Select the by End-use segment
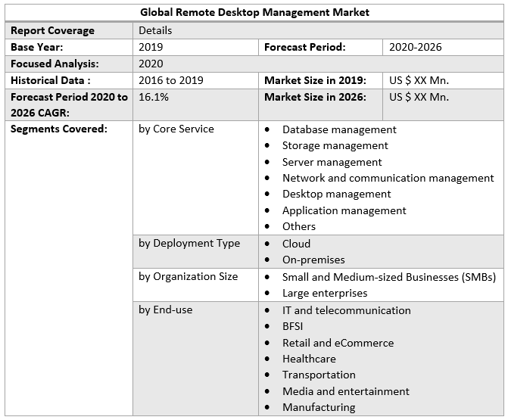Image resolution: width=508 pixels, height=420 pixels. coord(165,310)
